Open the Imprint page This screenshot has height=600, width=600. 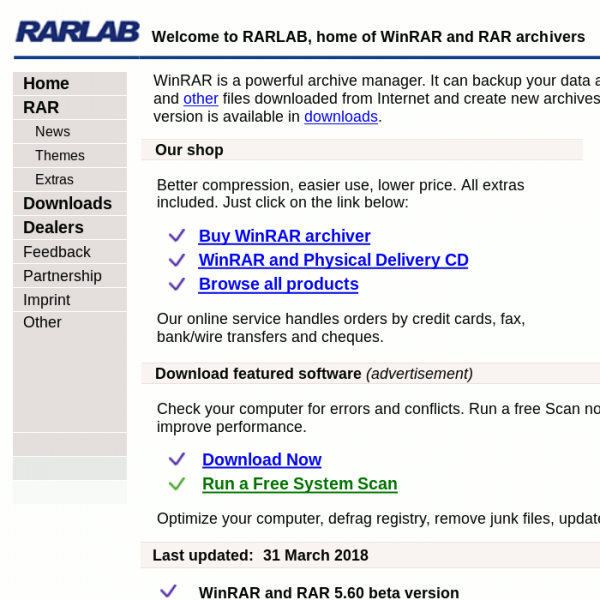(47, 300)
